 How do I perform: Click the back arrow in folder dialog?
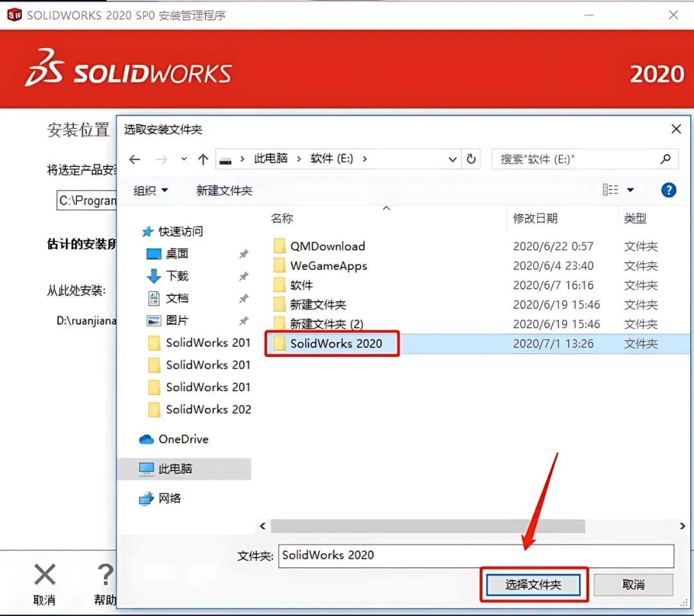click(134, 159)
